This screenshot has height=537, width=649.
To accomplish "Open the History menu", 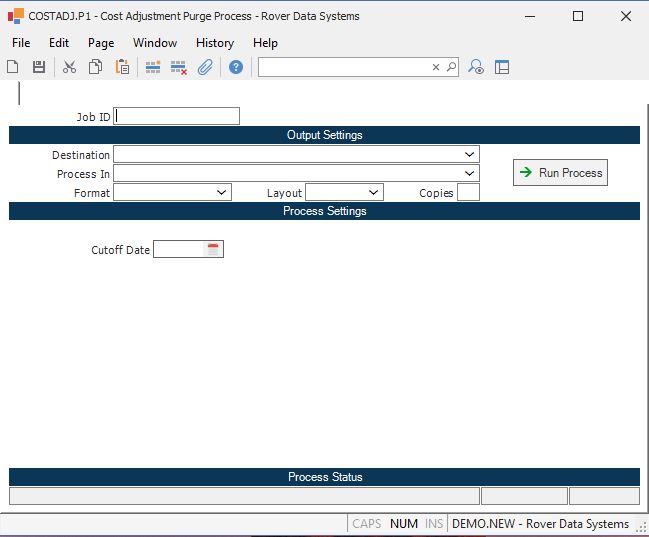I will coord(214,43).
